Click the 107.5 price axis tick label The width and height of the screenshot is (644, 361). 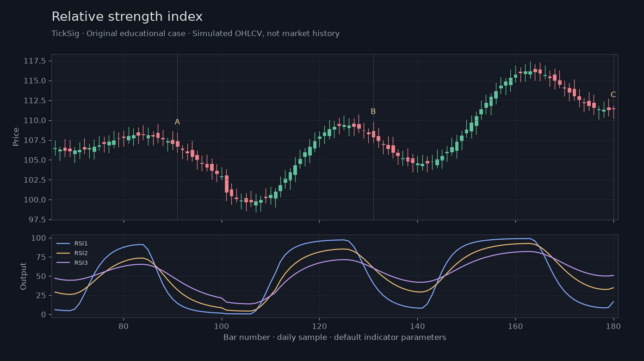35,140
